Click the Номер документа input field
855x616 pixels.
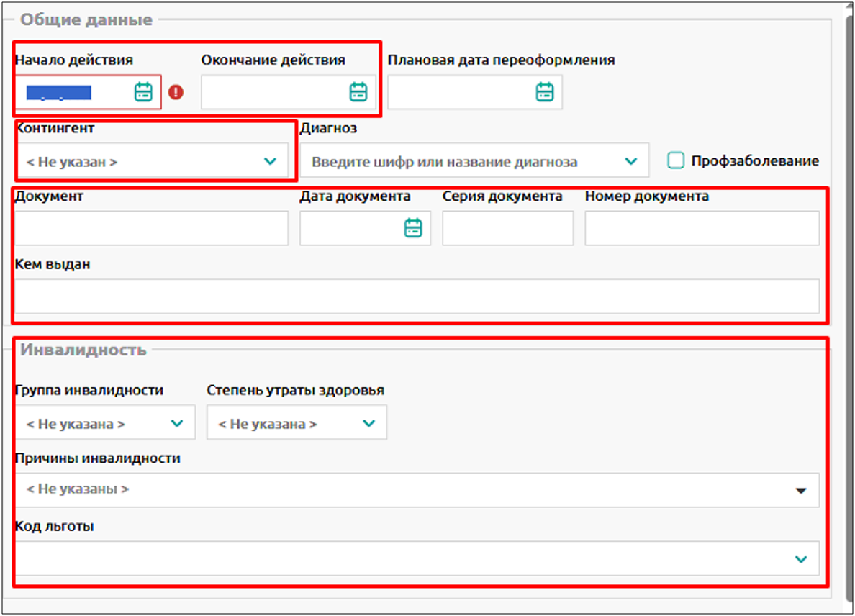click(x=702, y=228)
